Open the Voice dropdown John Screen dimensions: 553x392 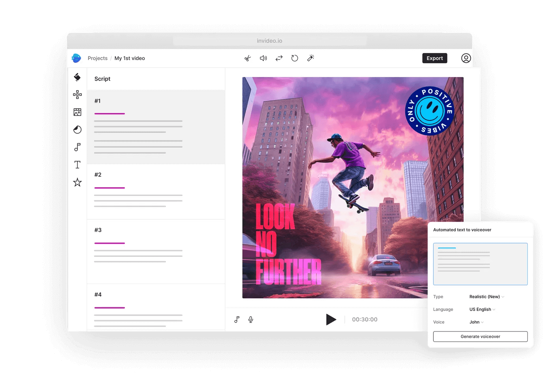476,322
